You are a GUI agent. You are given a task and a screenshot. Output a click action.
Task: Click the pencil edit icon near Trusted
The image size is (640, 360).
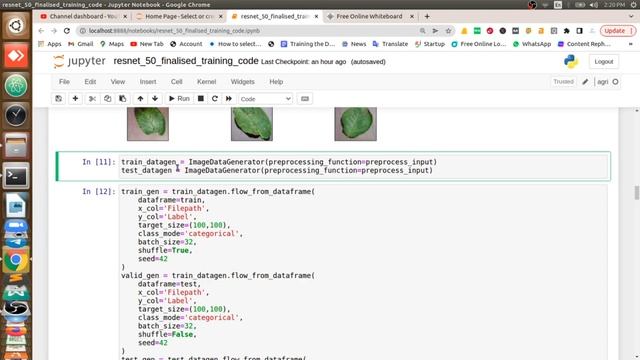[x=585, y=82]
